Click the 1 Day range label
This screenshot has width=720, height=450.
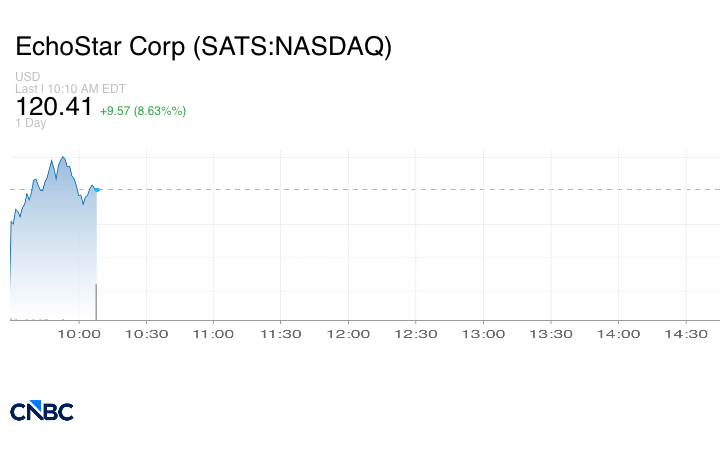pyautogui.click(x=31, y=123)
